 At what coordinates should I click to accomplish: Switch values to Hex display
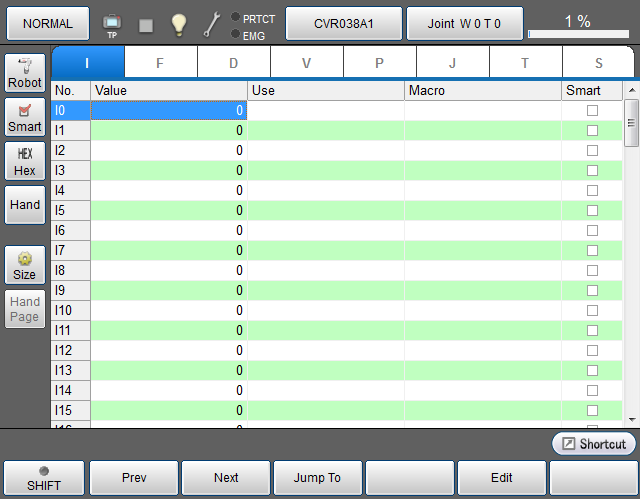point(25,161)
